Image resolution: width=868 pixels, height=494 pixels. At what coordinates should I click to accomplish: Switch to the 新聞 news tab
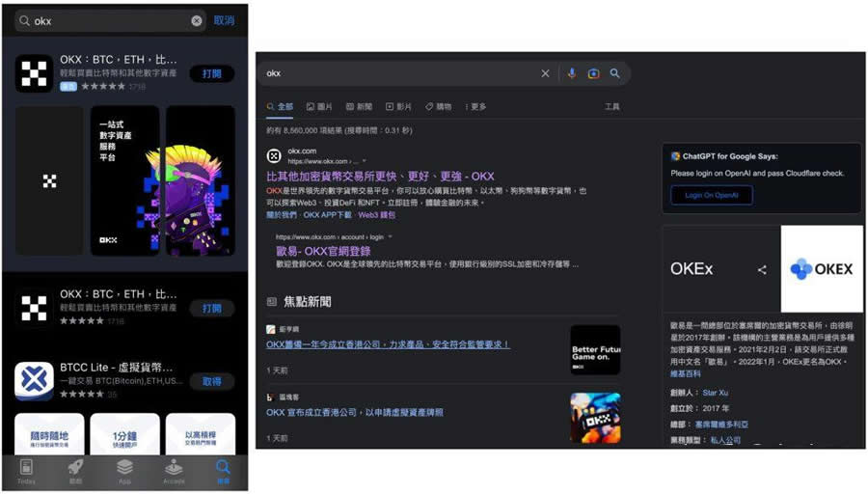360,106
